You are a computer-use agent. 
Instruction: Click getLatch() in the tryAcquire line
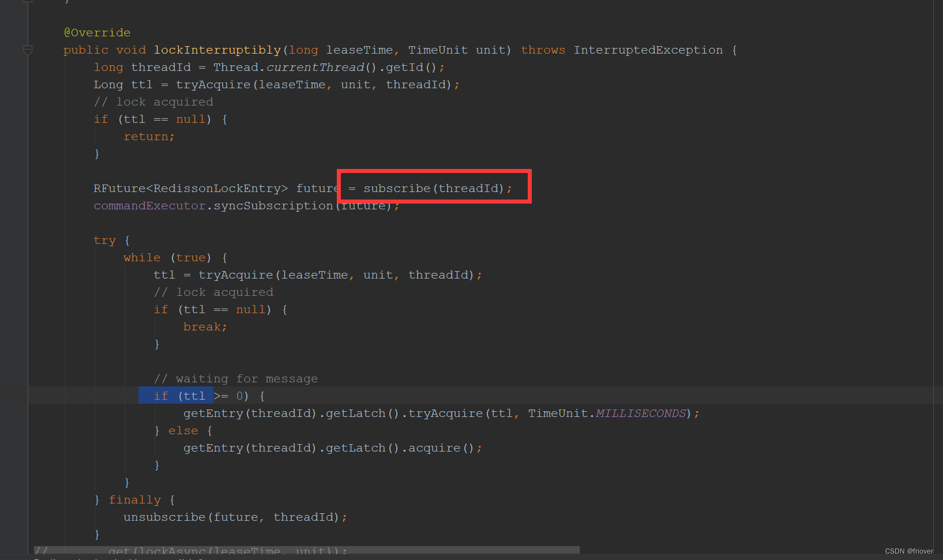363,414
